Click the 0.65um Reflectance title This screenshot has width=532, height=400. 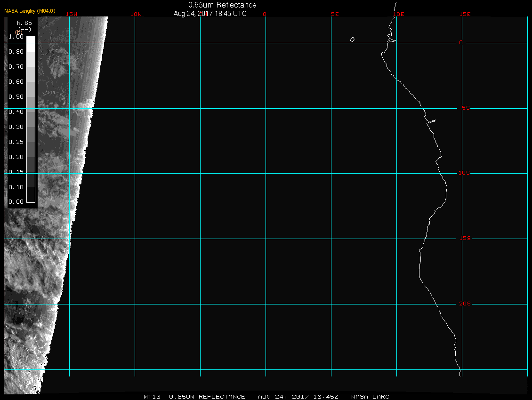coord(222,5)
